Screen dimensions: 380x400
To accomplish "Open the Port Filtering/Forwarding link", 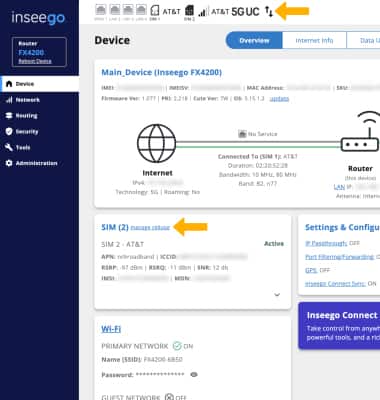I will 340,257.
